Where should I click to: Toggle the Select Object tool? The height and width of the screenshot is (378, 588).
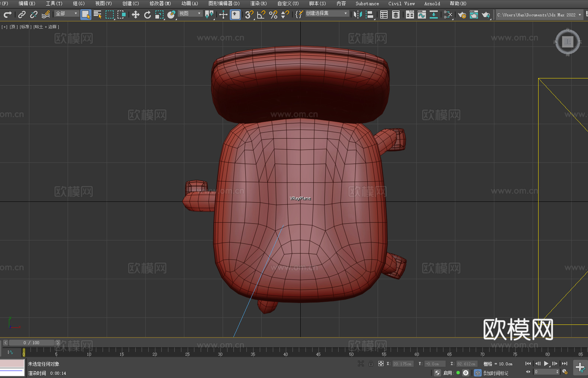(x=86, y=14)
